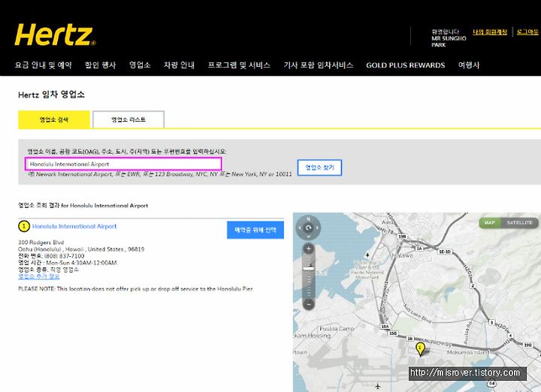Open the 할인 행사 menu
The image size is (541, 392).
pos(101,65)
